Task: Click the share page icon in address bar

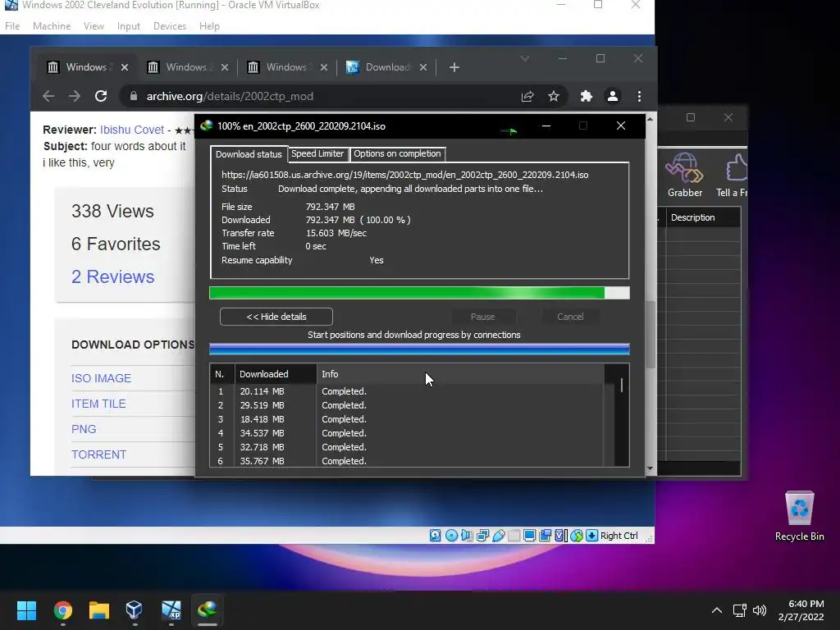Action: 527,96
